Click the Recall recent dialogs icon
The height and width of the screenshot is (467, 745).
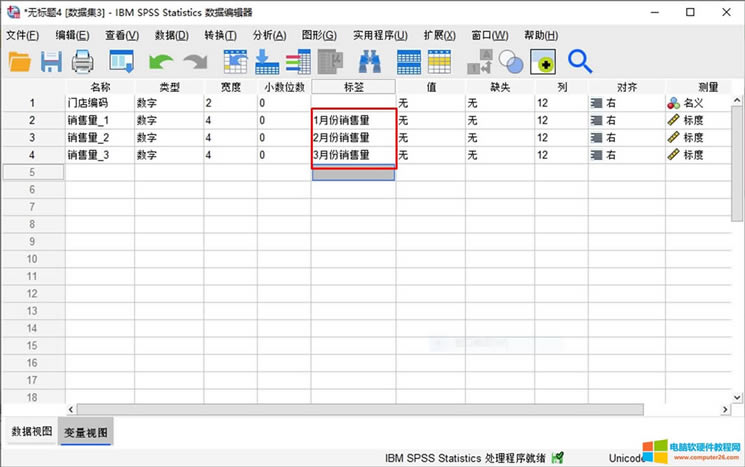pos(121,62)
